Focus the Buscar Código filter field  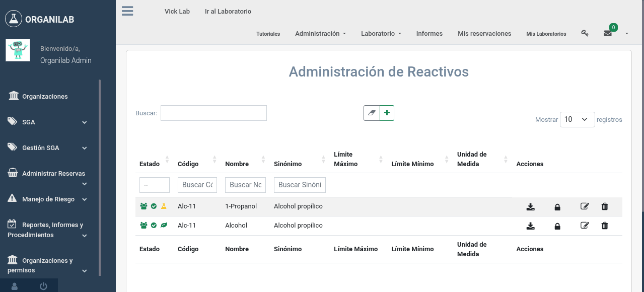click(197, 185)
